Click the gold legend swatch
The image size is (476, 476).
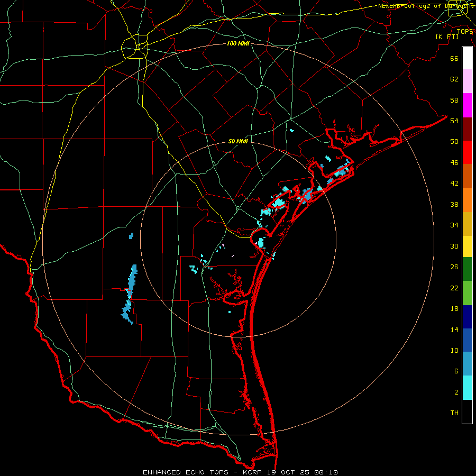point(467,224)
